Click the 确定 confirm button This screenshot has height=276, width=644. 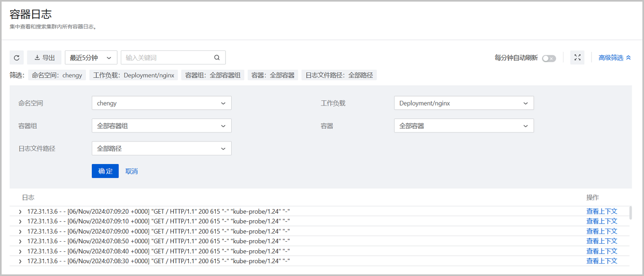click(x=105, y=171)
